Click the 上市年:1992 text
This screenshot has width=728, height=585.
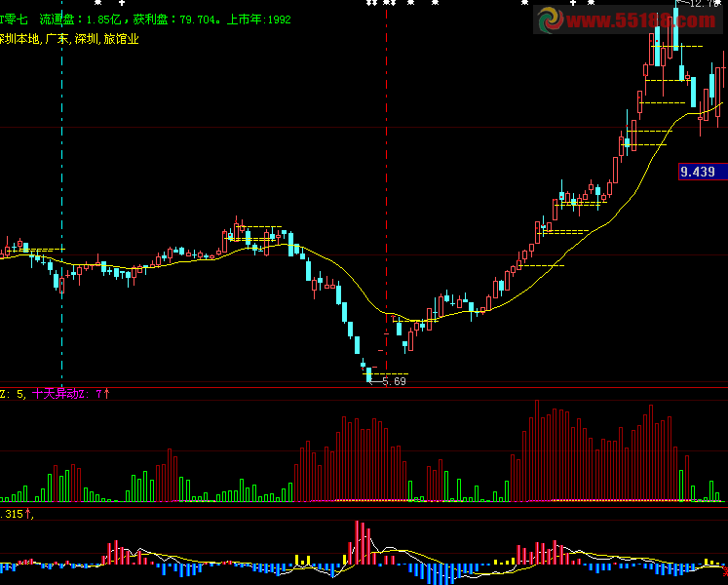pos(258,19)
